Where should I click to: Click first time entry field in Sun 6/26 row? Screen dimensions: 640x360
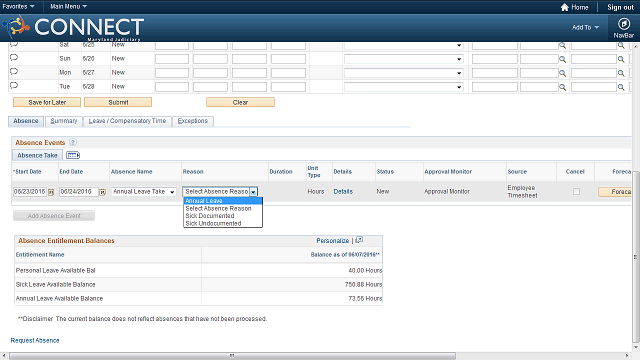coord(172,59)
